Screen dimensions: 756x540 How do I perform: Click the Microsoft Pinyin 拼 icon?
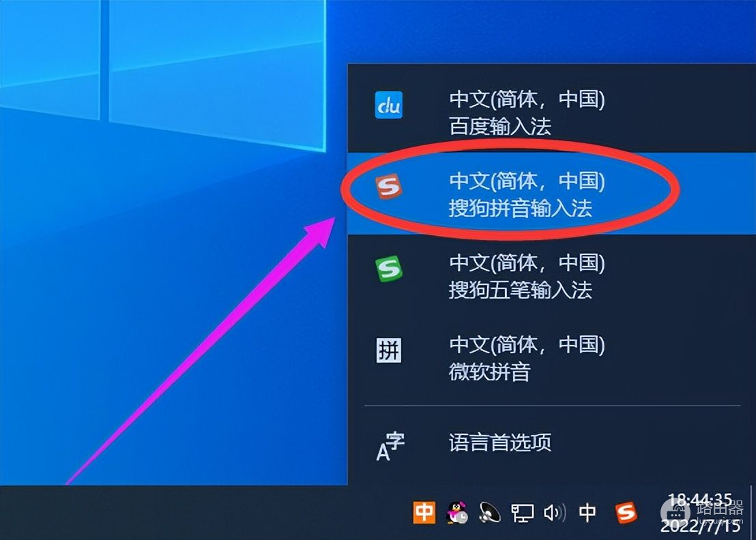pyautogui.click(x=389, y=350)
